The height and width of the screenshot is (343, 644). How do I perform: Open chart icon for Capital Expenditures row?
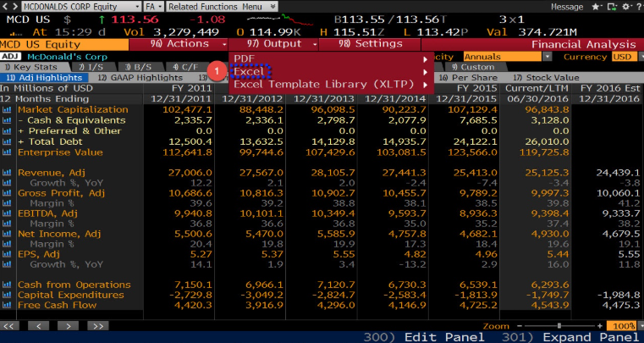pos(7,295)
